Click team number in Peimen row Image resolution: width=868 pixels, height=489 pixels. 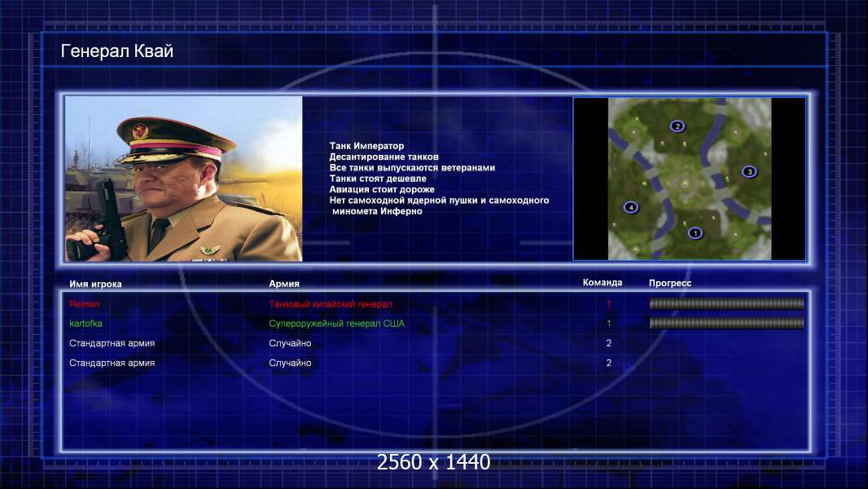(x=608, y=304)
